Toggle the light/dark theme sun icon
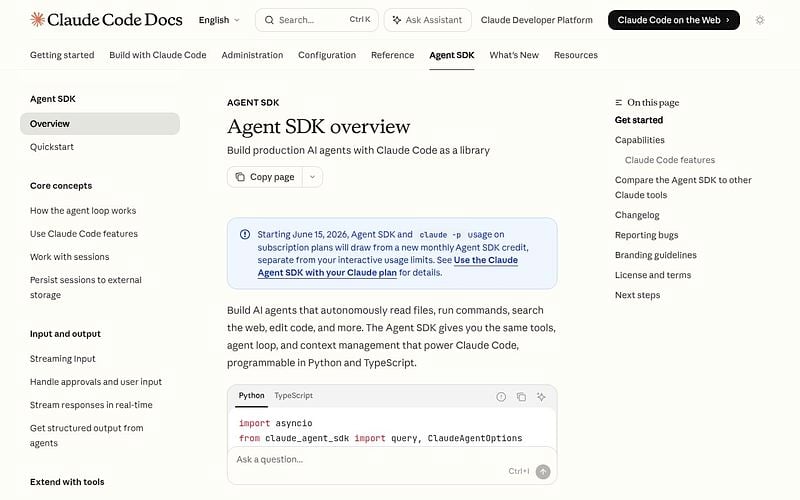The width and height of the screenshot is (800, 500). click(760, 20)
